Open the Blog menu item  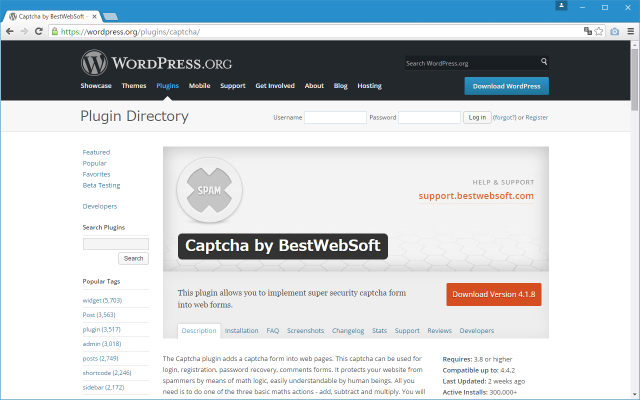tap(340, 86)
